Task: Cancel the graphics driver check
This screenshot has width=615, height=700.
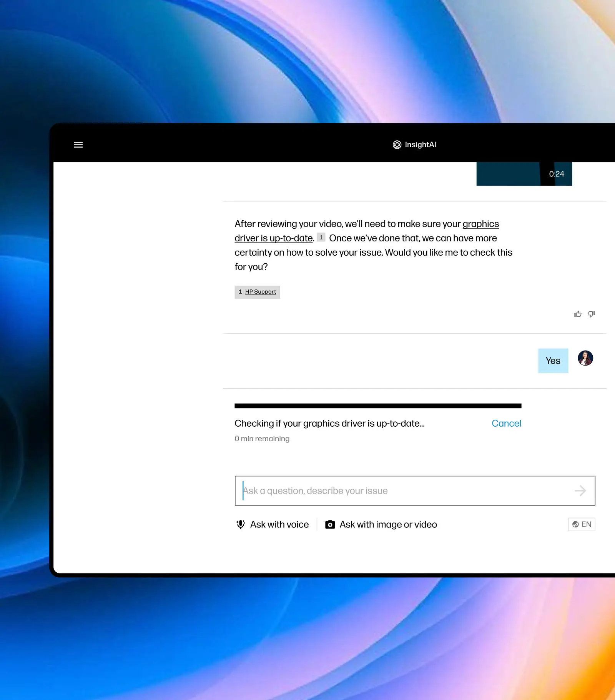Action: 506,423
